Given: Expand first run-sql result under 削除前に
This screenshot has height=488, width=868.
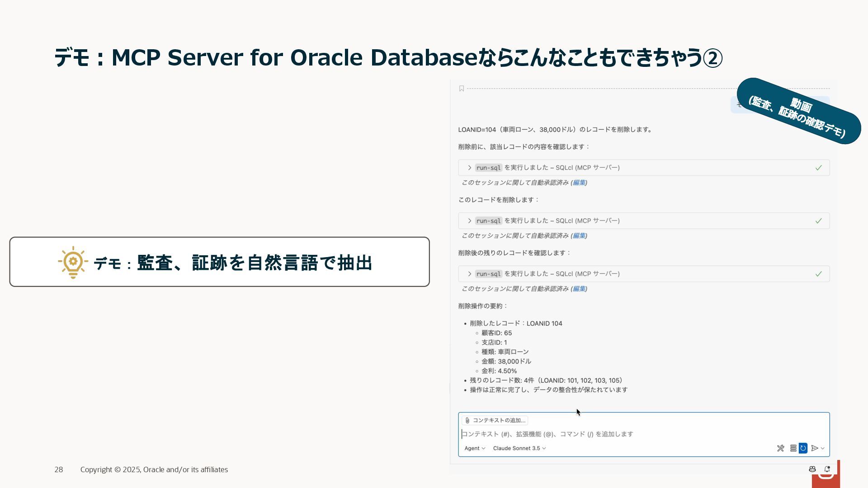Looking at the screenshot, I should click(644, 168).
